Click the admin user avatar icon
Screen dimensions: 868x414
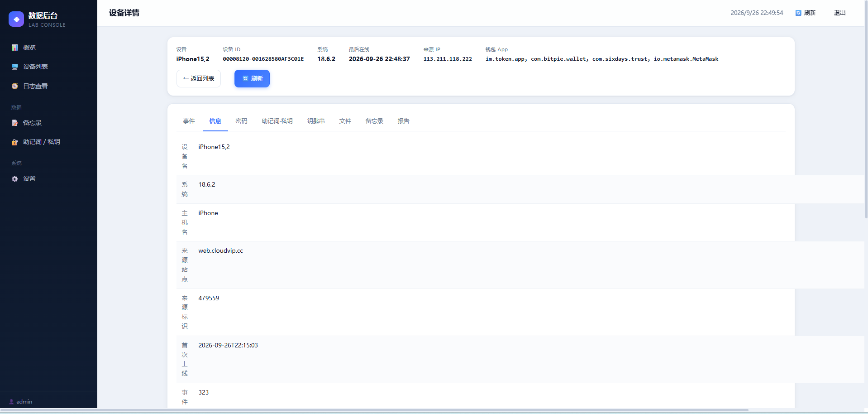(x=11, y=402)
